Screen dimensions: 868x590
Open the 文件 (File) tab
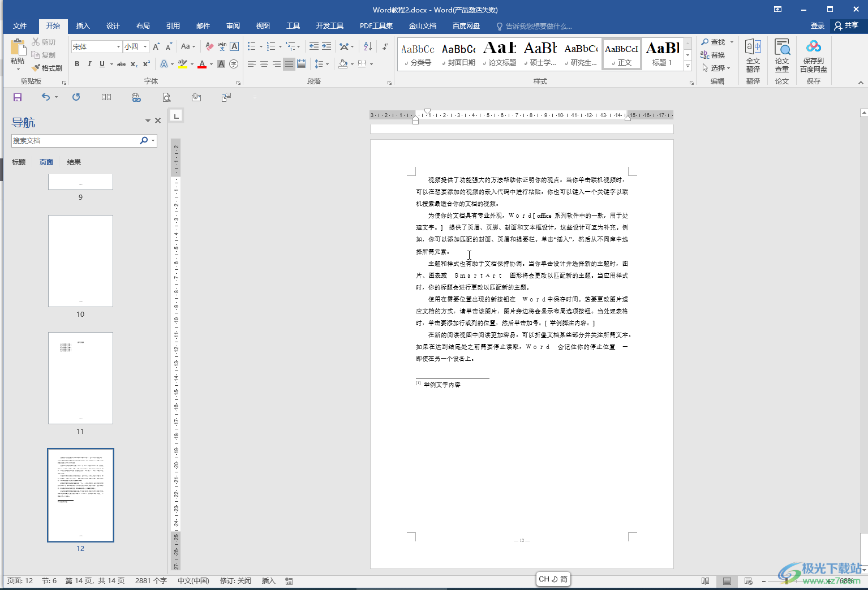20,26
